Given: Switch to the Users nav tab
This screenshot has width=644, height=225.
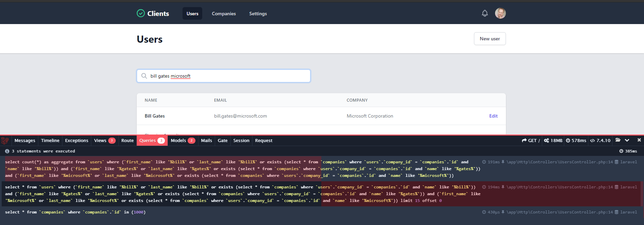Looking at the screenshot, I should coord(192,14).
